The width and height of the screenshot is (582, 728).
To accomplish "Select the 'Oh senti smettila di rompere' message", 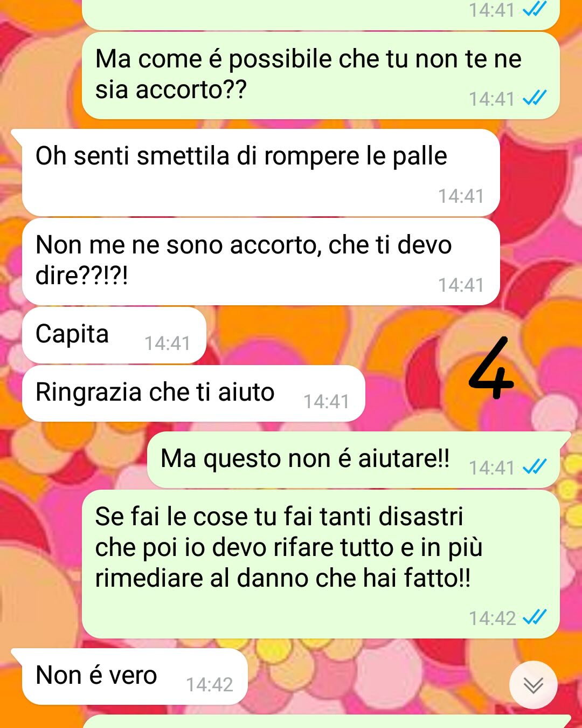I will coord(260,173).
